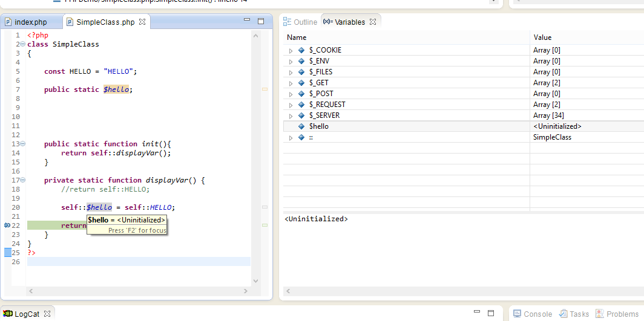Close the Variables view tab

point(373,22)
